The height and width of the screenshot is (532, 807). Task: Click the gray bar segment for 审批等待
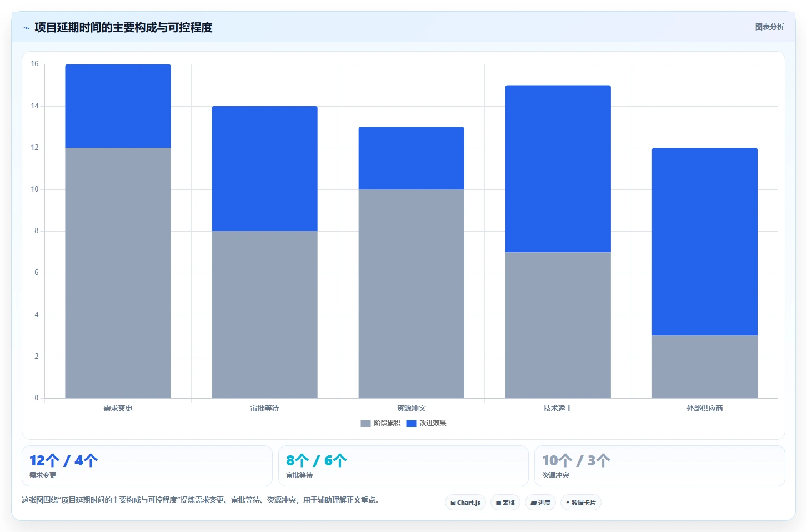pos(264,314)
